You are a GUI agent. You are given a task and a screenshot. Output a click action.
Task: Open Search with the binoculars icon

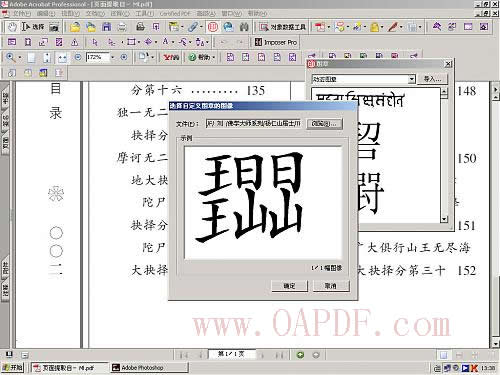click(244, 27)
